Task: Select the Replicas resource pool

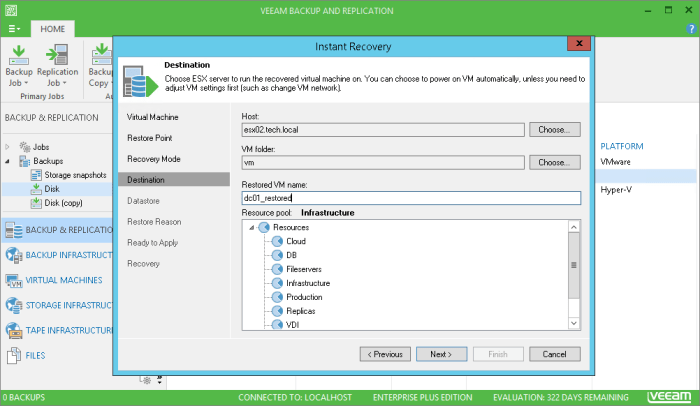Action: point(294,311)
